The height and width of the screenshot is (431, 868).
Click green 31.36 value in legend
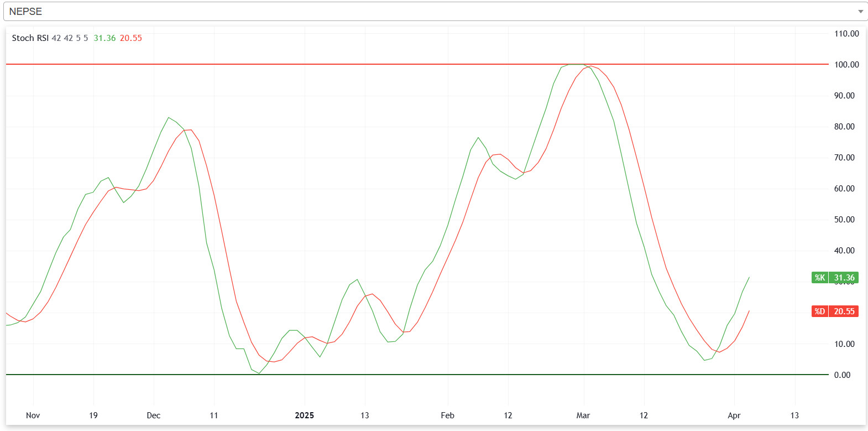[104, 38]
